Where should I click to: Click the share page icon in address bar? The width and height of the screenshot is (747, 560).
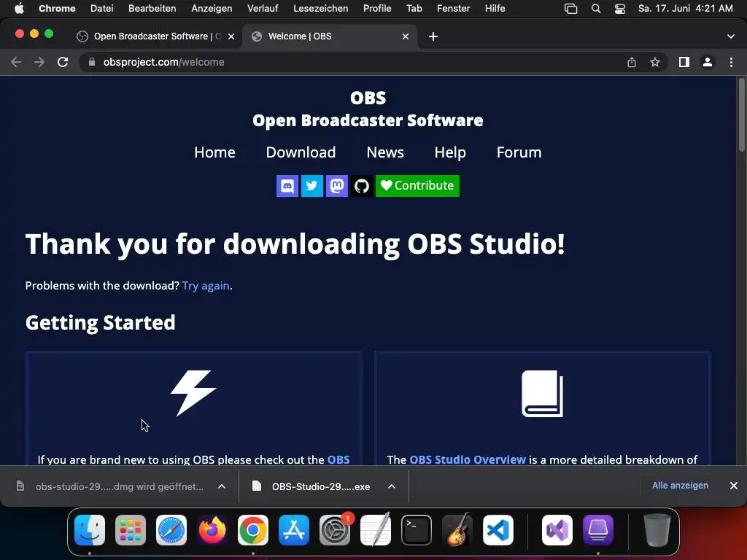pos(632,62)
